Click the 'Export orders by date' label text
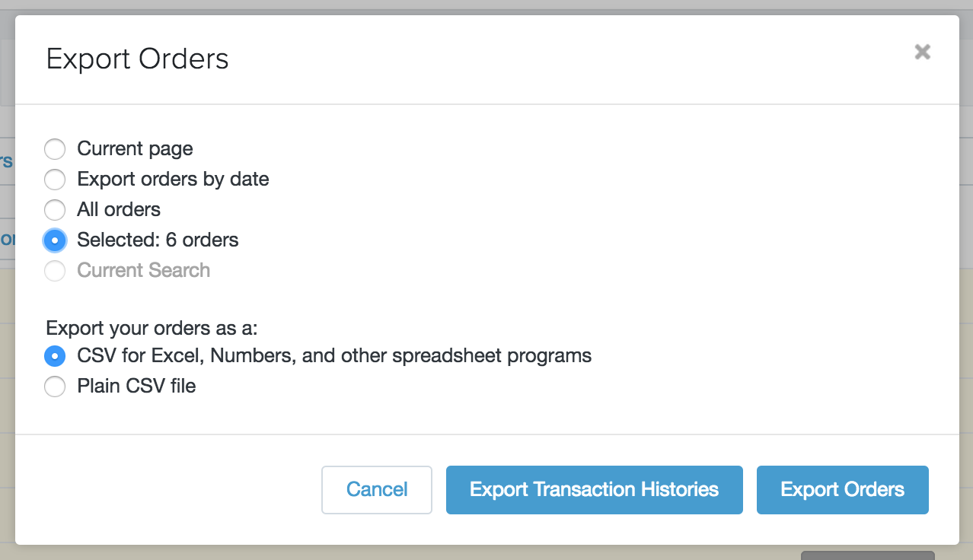 173,180
